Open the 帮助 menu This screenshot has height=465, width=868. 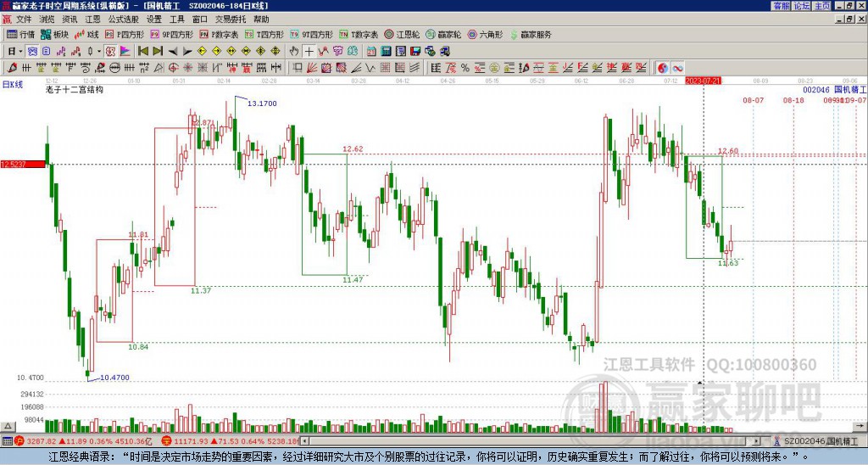coord(261,20)
